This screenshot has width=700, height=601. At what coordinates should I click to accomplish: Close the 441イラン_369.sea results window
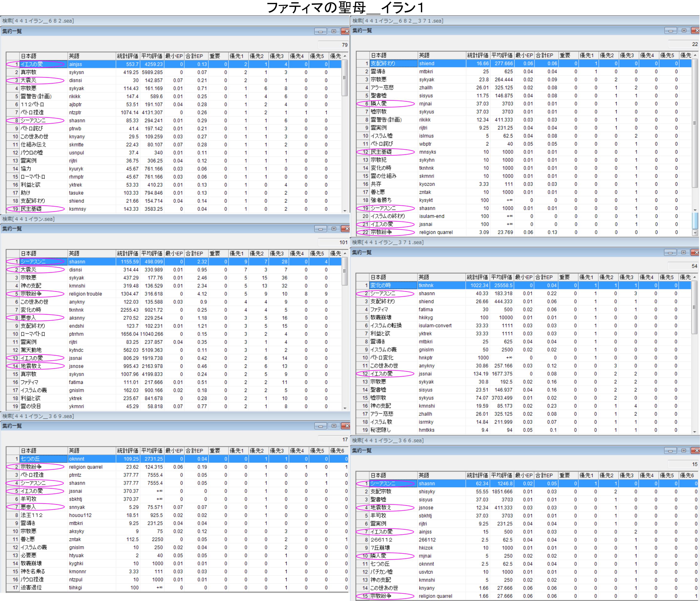click(x=346, y=426)
